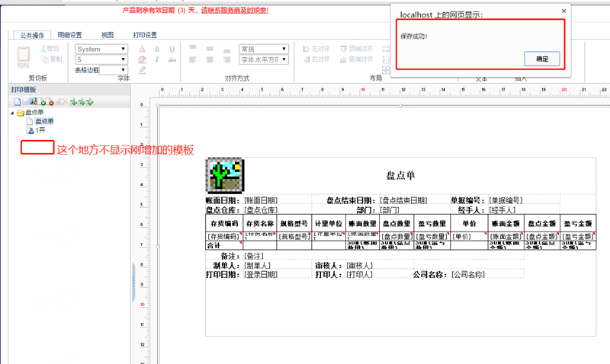Select the [备注] field
Viewport: 610px width, 364px height.
click(x=254, y=257)
